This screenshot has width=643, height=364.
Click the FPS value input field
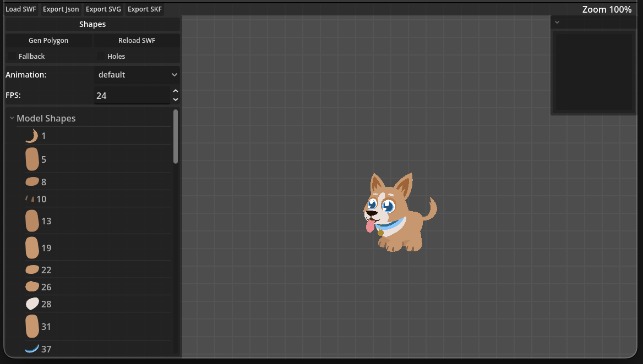click(132, 96)
